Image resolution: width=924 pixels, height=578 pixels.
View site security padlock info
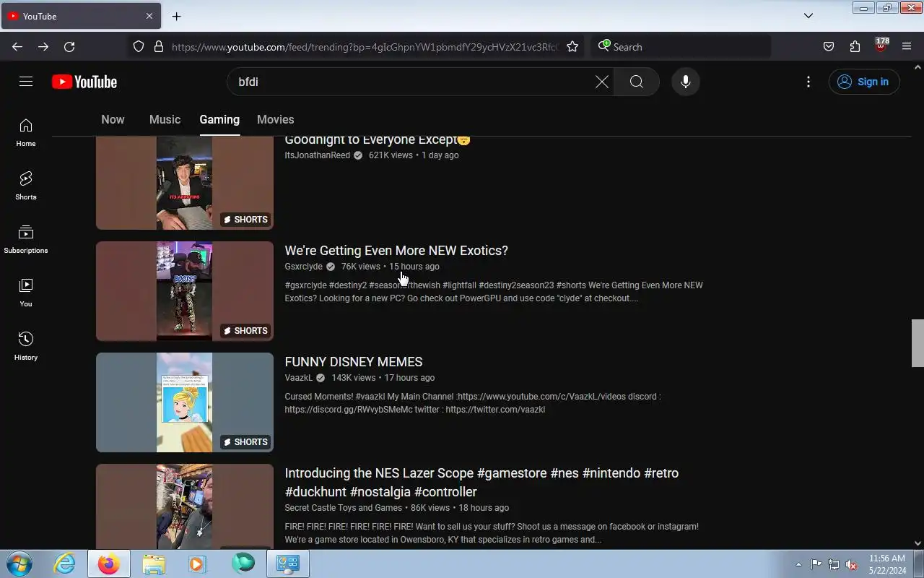(x=159, y=47)
